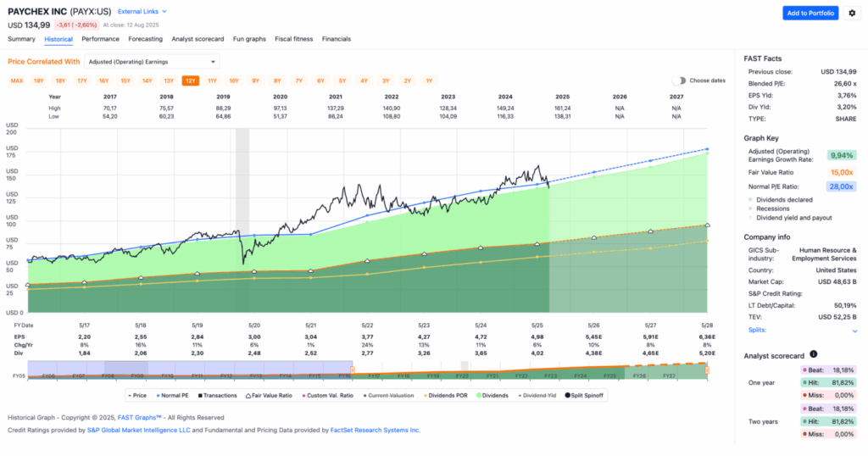
Task: Select the MAX time range button
Action: [x=17, y=81]
